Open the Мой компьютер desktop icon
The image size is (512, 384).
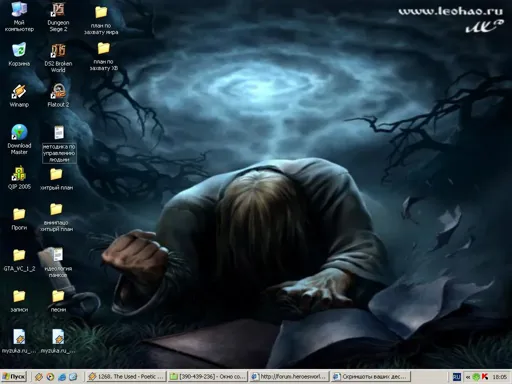click(19, 17)
